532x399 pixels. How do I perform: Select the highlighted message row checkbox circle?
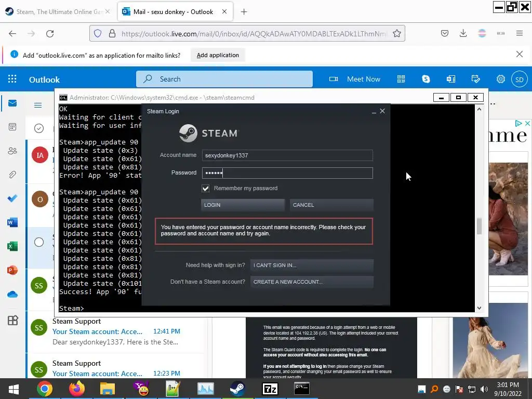pos(39,242)
